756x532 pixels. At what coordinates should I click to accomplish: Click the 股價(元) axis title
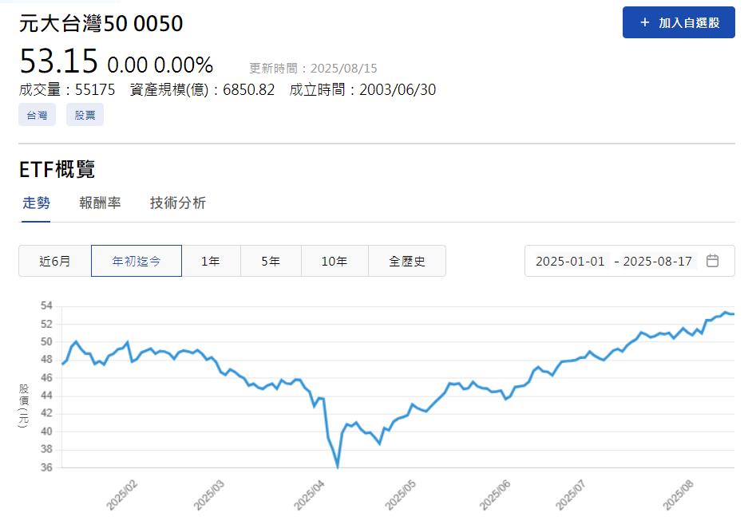(24, 406)
